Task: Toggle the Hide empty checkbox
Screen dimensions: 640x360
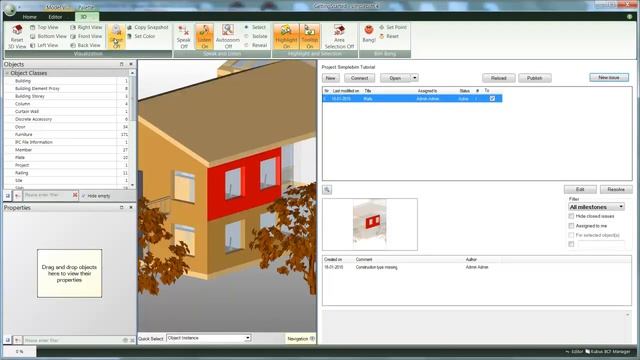Action: (x=84, y=196)
